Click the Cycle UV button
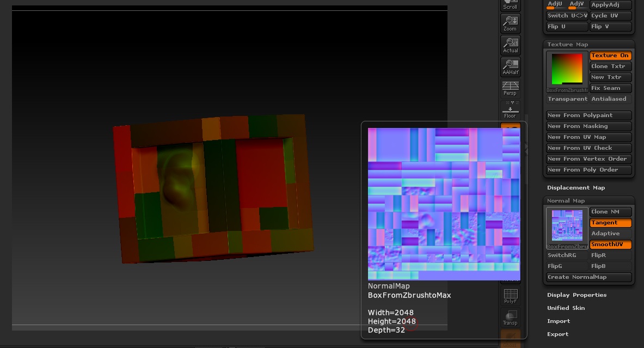Viewport: 644px width, 348px height. coord(610,16)
